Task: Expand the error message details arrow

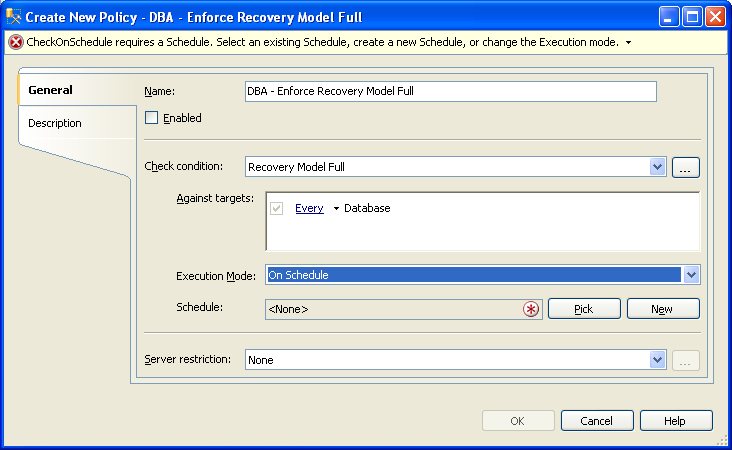Action: (628, 42)
